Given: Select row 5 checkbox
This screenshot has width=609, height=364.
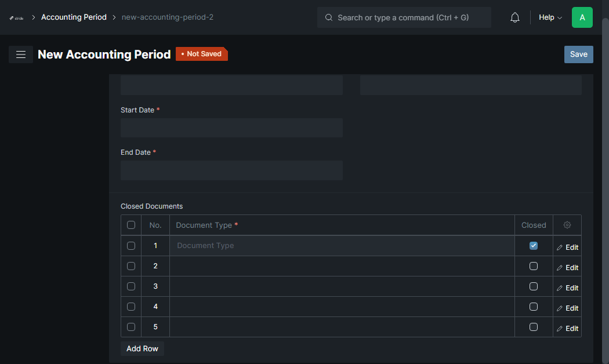Looking at the screenshot, I should point(131,327).
